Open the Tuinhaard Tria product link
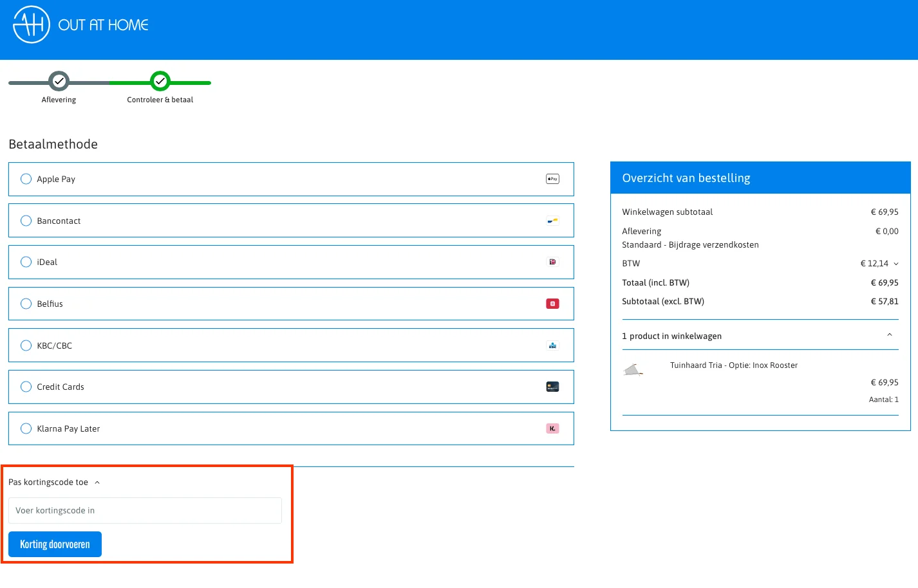 733,365
